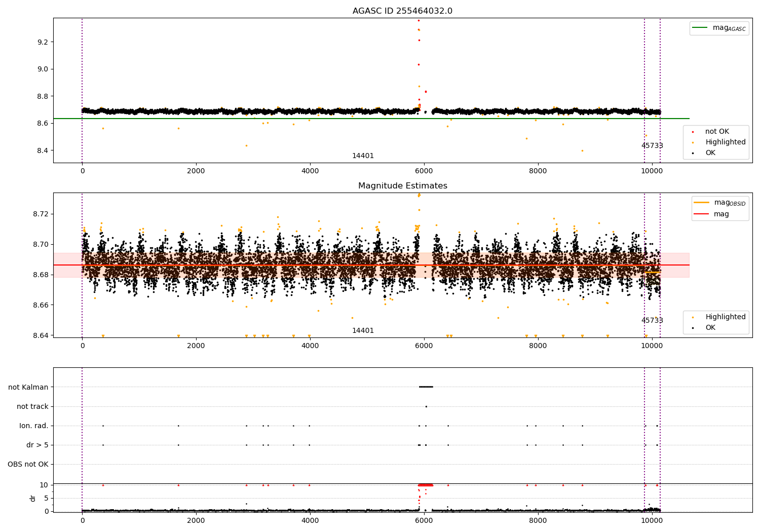Click the 9.0 y-axis tick label

coord(42,69)
